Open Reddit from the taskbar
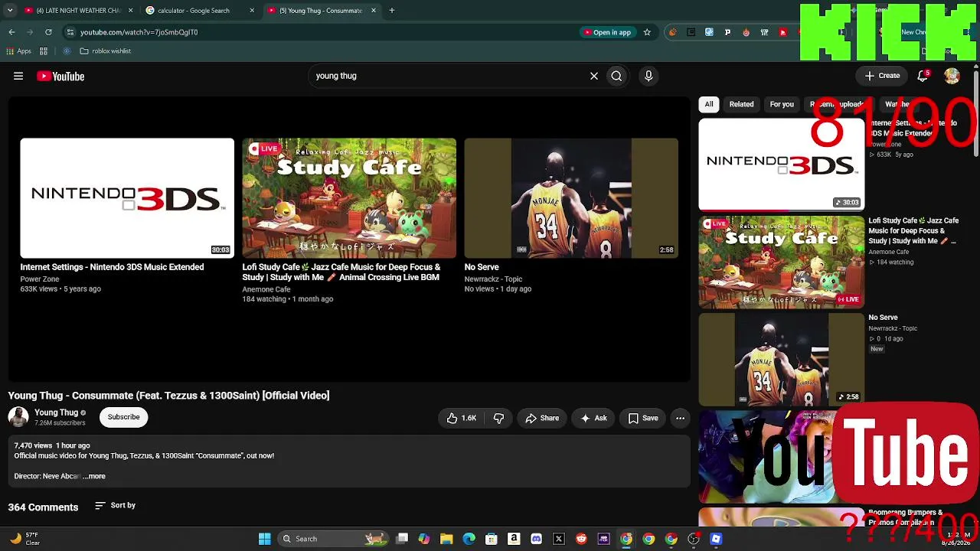This screenshot has height=551, width=980. [581, 539]
